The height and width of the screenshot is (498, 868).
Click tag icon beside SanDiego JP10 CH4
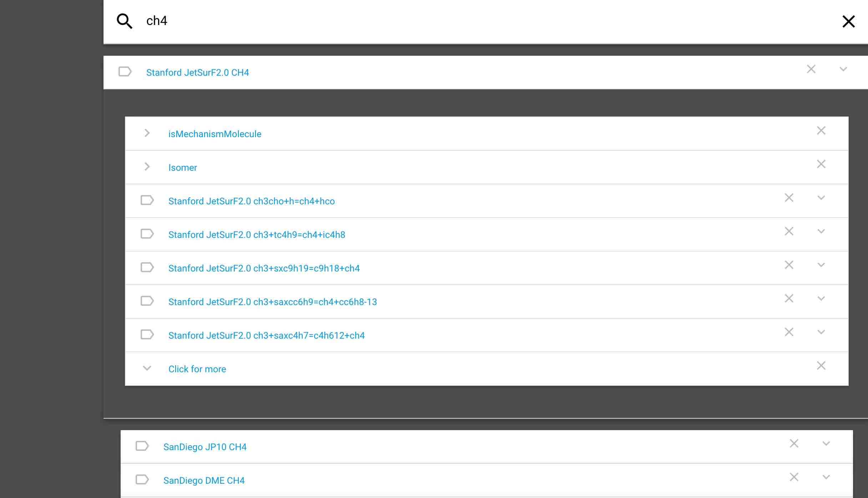tap(142, 446)
